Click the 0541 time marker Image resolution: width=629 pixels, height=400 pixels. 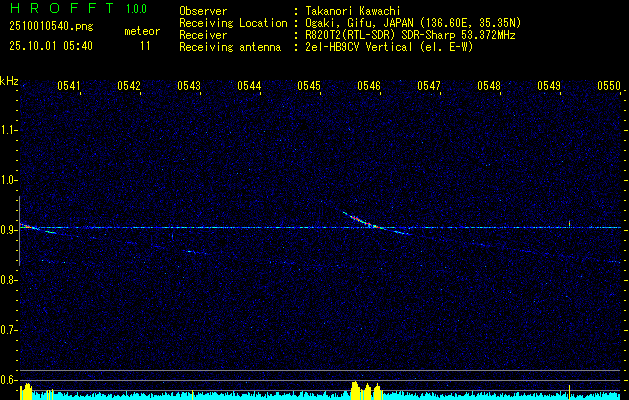click(x=69, y=86)
